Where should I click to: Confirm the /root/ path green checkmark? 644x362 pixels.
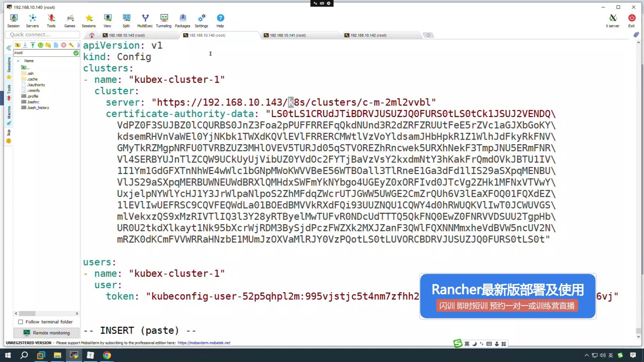pos(76,53)
